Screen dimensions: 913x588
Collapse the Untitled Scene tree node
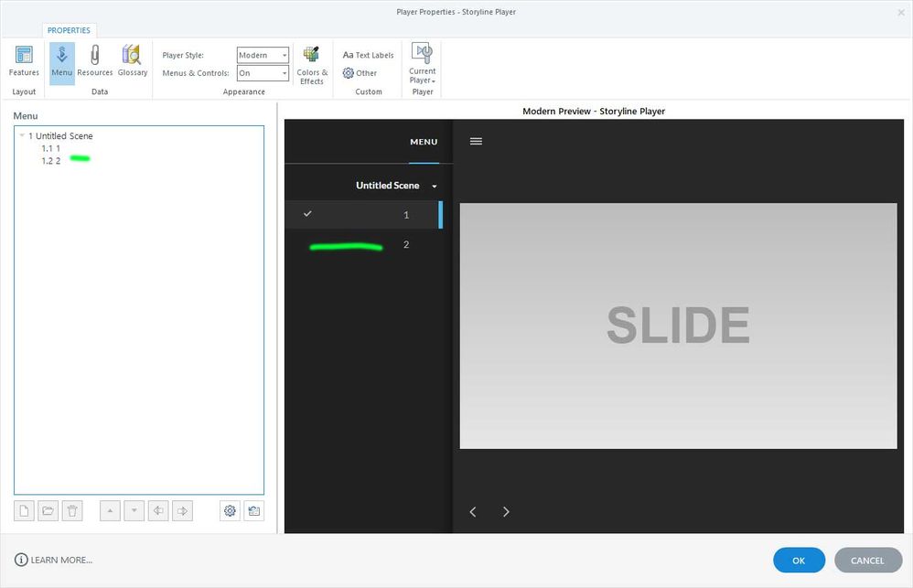pos(22,136)
